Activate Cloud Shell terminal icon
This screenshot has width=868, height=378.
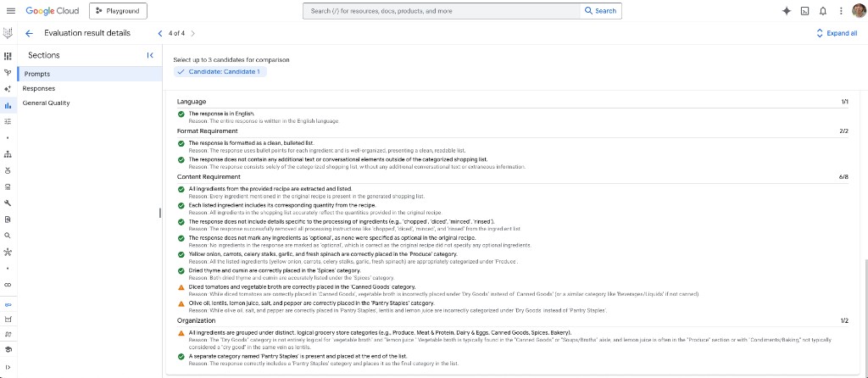click(804, 11)
